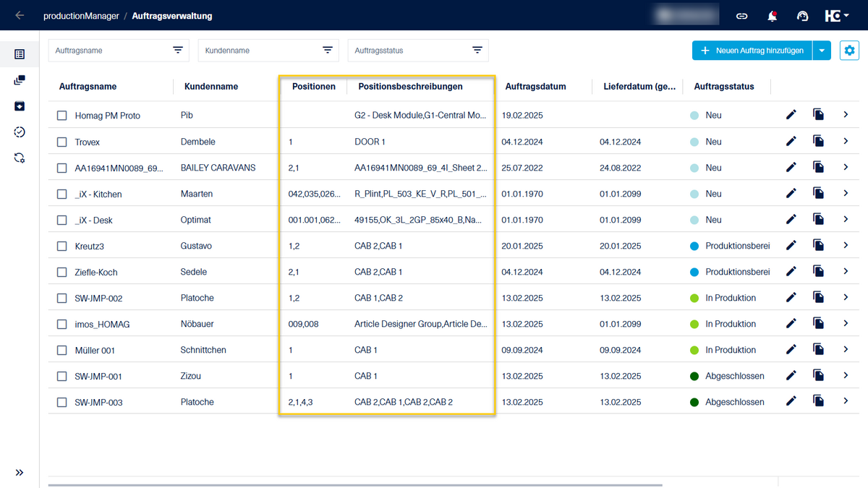868x488 pixels.
Task: Open dropdown arrow next to Neuen Auftrag hinzufügen
Action: coord(822,50)
